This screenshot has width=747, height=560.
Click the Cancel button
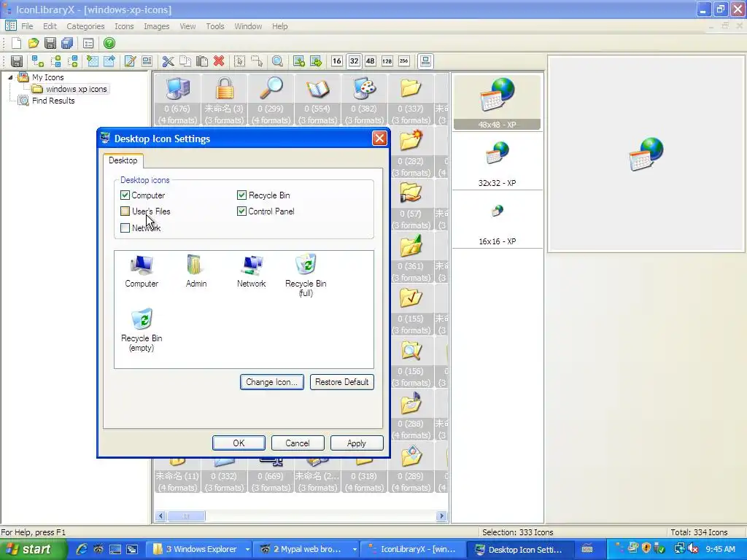(x=298, y=443)
